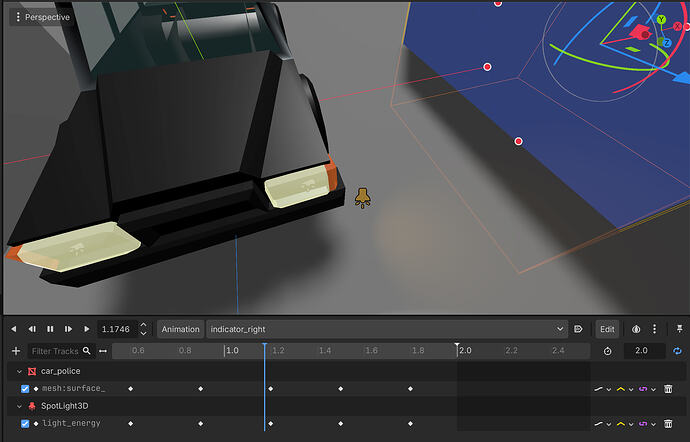Play animation forward, button before time field
Screen dimensions: 690x442
87,329
